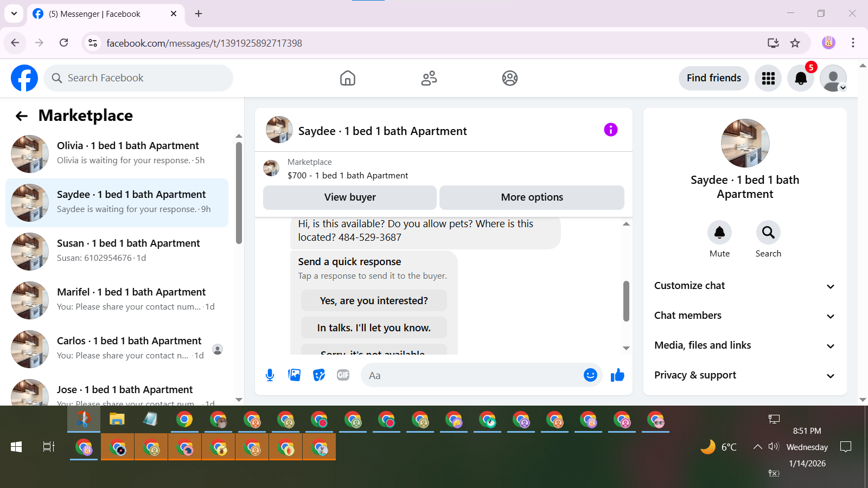Expand the Customize chat section
The image size is (868, 488).
745,286
